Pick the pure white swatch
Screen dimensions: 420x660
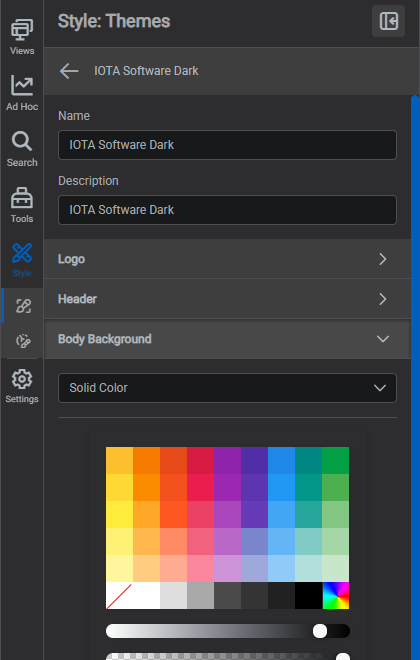coord(146,596)
